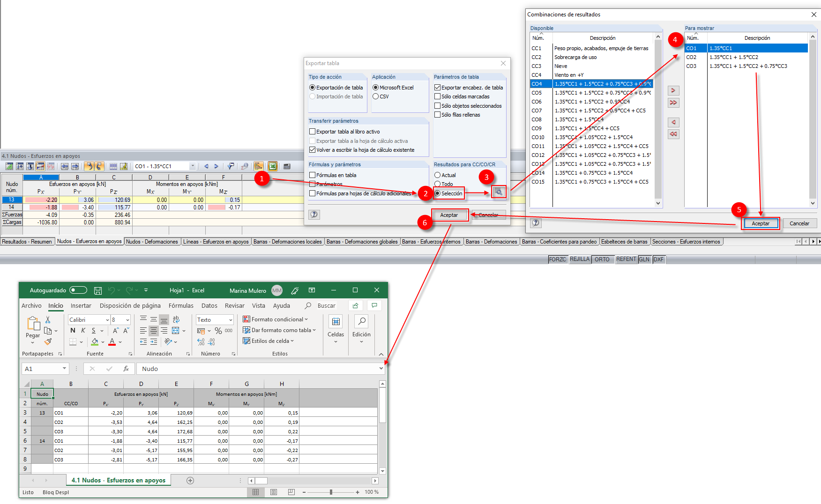
Task: Open the CO1 - 1.35*CC1 combination dropdown
Action: (193, 166)
